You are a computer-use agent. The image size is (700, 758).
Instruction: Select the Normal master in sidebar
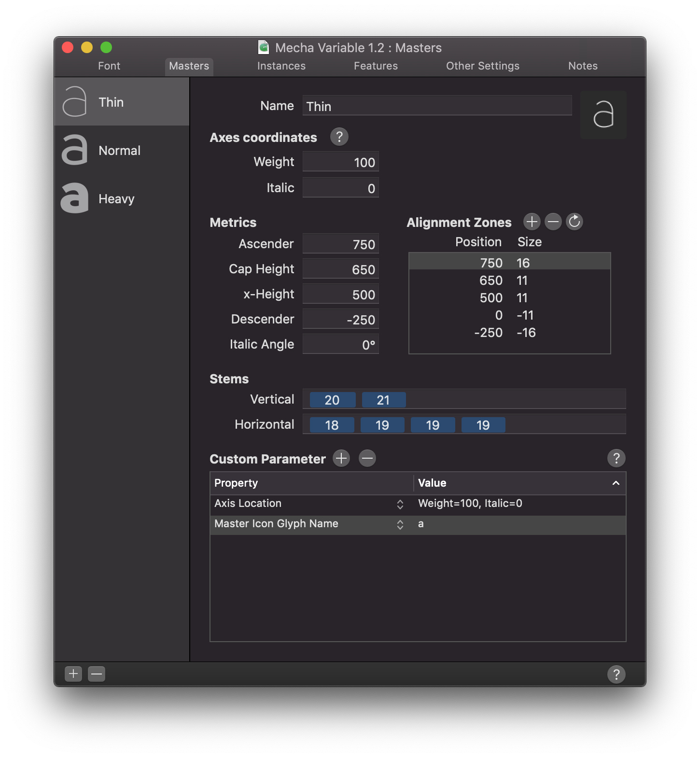click(x=119, y=151)
